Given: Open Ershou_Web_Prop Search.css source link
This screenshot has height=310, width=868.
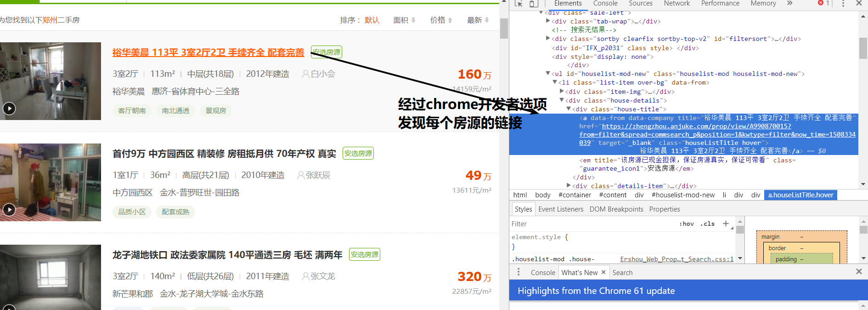Looking at the screenshot, I should 676,259.
